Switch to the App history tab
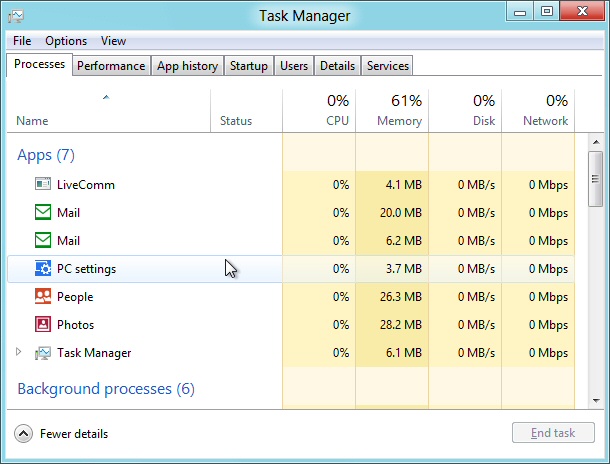The image size is (610, 464). [x=188, y=66]
